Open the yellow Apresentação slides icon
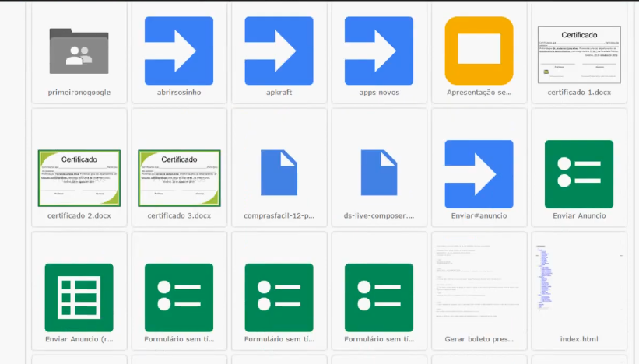The width and height of the screenshot is (639, 364). click(479, 51)
